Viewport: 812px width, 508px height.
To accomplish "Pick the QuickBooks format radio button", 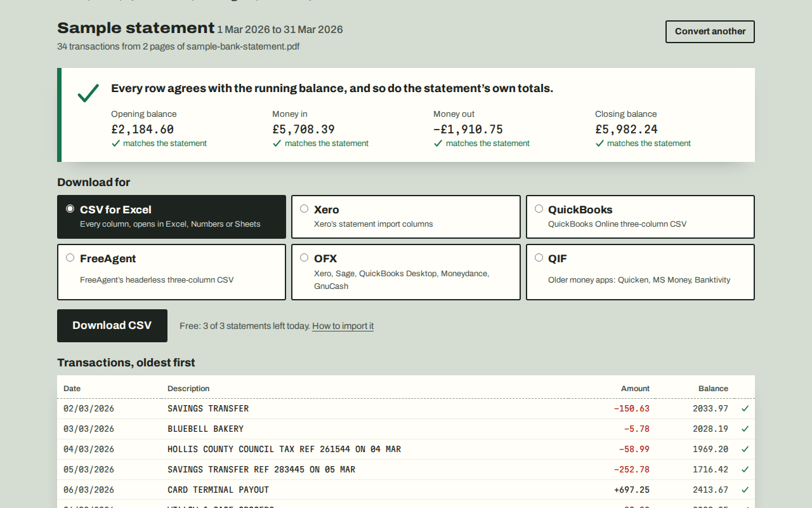I will [x=539, y=209].
